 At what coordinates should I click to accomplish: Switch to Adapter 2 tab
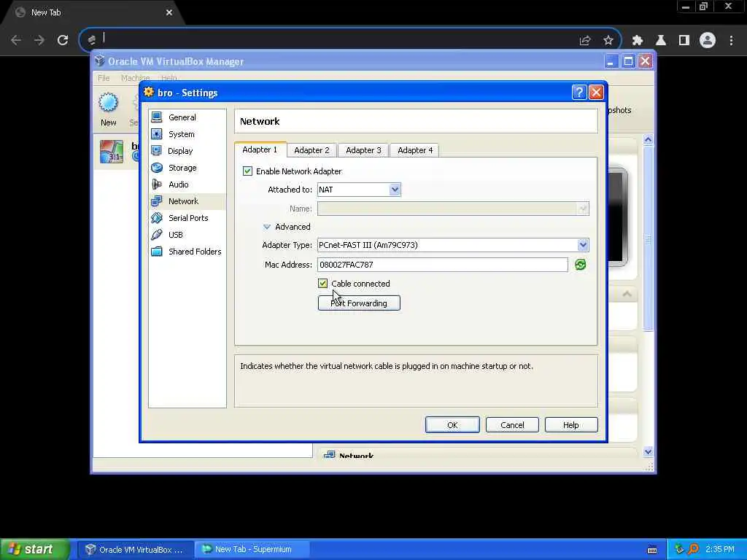pos(311,150)
